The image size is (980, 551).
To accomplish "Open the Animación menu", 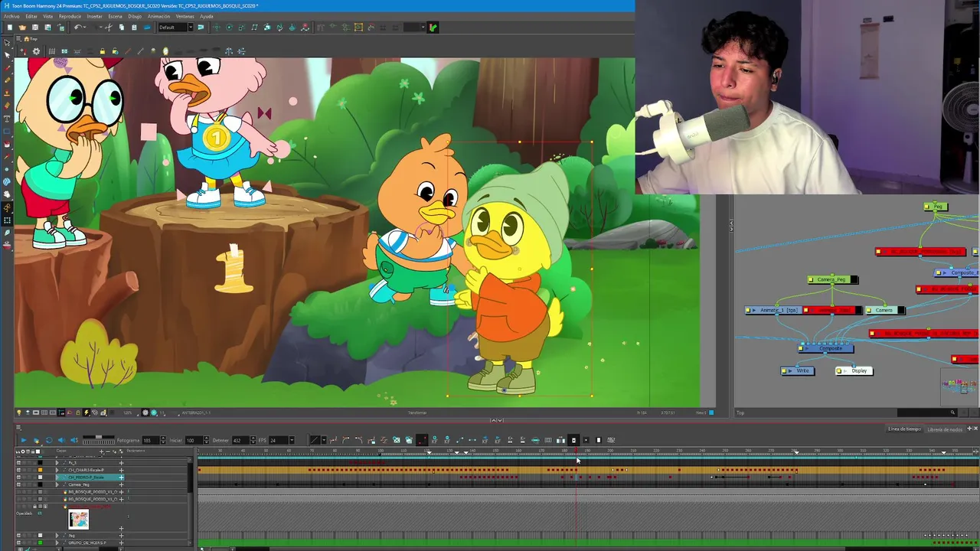I will (158, 16).
